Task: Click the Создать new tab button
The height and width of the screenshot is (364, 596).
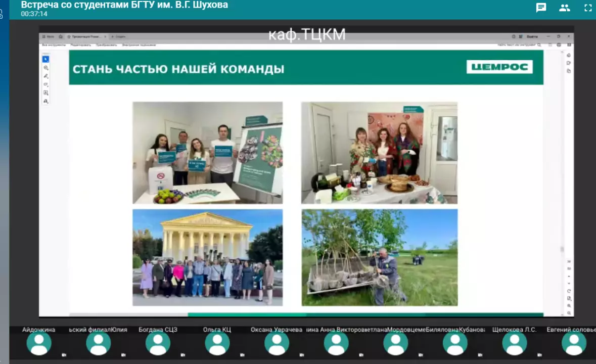Action: [120, 37]
